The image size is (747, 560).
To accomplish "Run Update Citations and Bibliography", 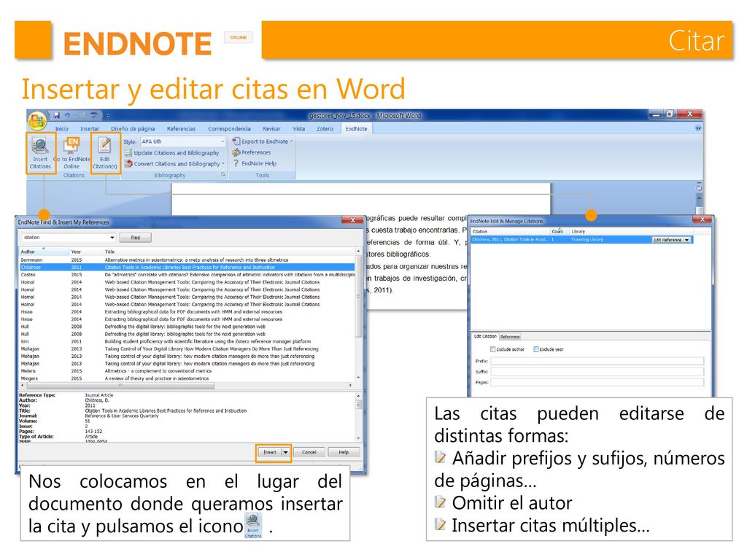I will pos(172,153).
